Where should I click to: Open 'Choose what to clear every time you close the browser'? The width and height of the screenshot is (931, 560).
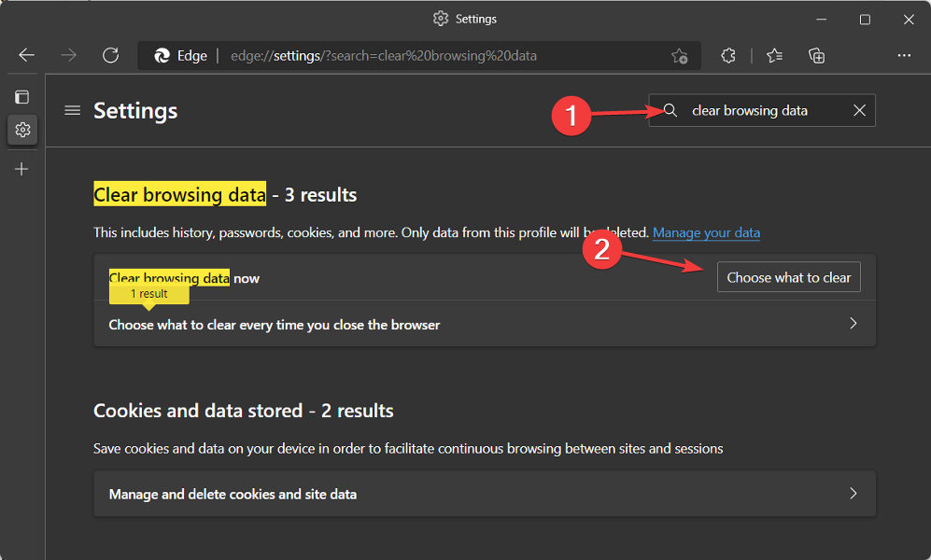tap(485, 324)
